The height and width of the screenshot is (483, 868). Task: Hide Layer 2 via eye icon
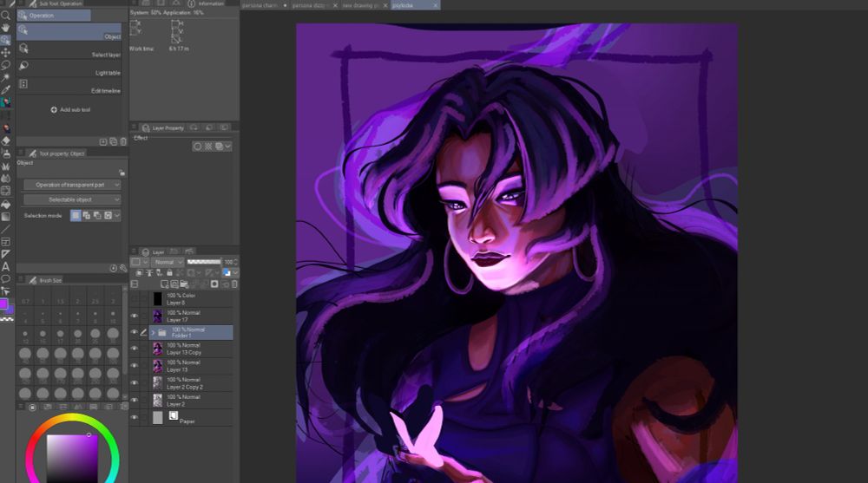(x=134, y=400)
